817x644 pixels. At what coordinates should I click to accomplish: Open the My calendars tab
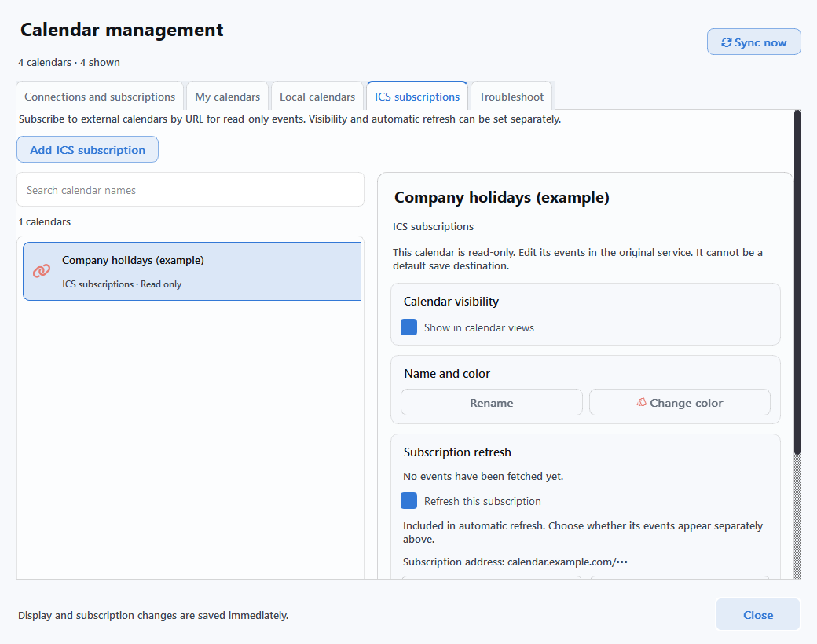pyautogui.click(x=227, y=97)
